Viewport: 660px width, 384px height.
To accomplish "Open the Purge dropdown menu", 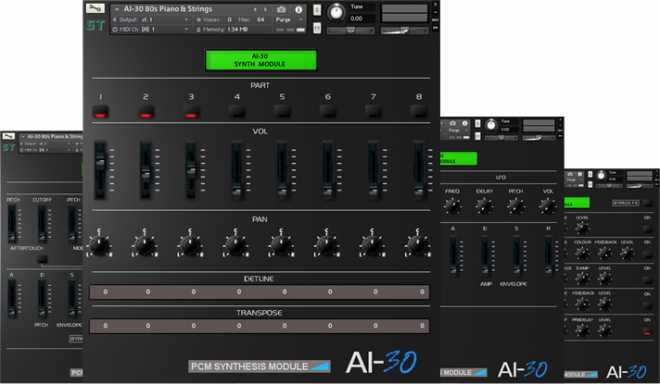I will pos(289,20).
